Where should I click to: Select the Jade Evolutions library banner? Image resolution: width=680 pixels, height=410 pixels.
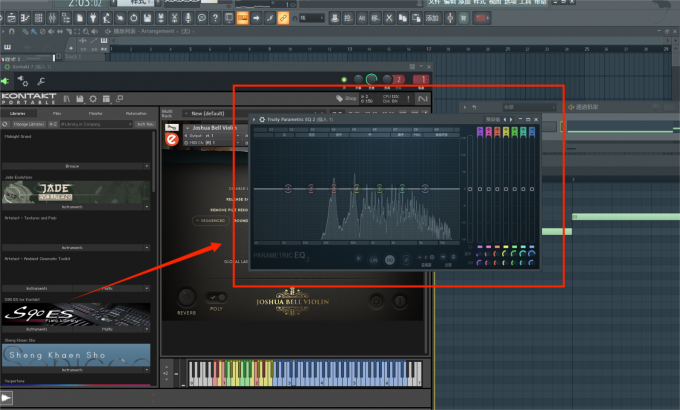(76, 192)
